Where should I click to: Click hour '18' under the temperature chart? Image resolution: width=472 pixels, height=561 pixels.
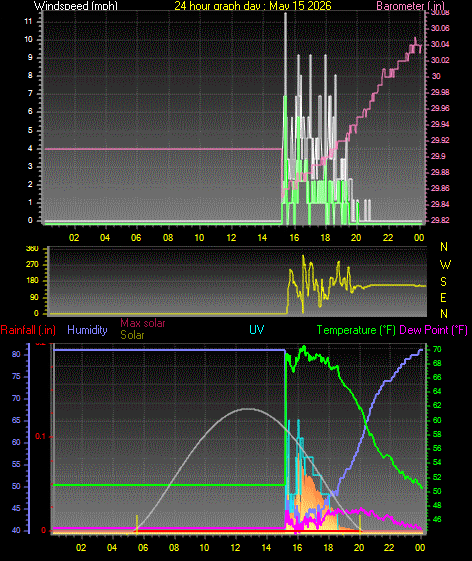pyautogui.click(x=329, y=548)
